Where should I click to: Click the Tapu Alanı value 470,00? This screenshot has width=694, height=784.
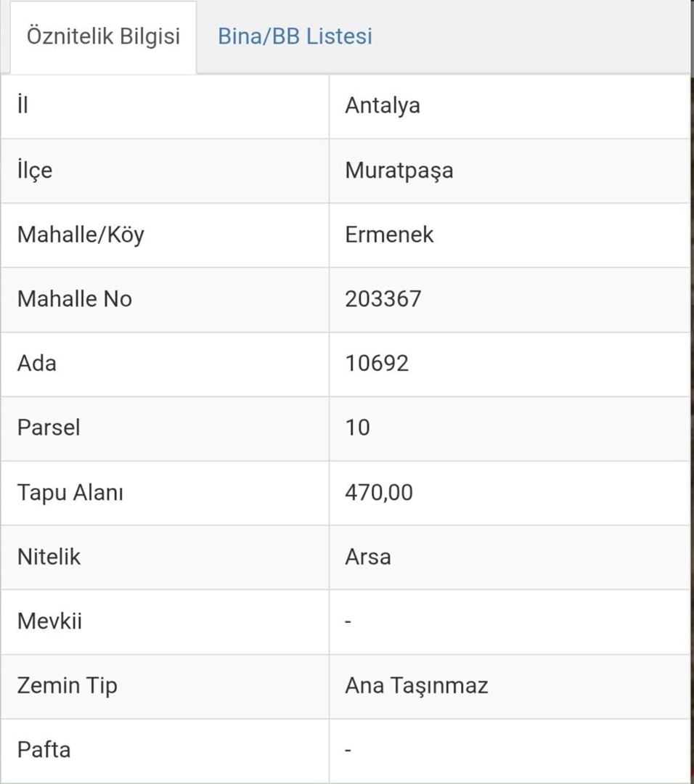click(x=379, y=492)
